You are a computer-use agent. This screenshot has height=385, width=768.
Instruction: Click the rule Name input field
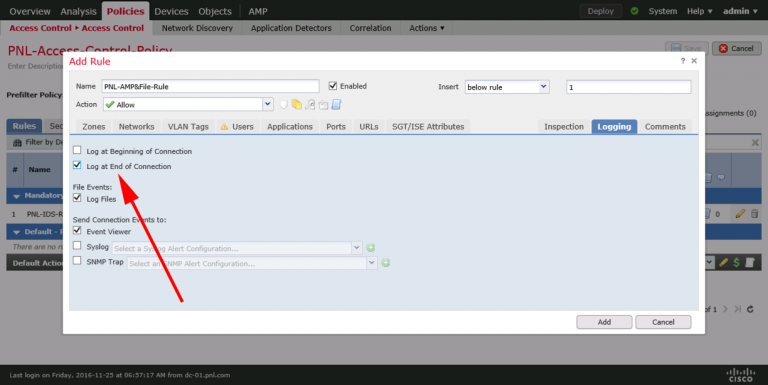click(x=211, y=86)
